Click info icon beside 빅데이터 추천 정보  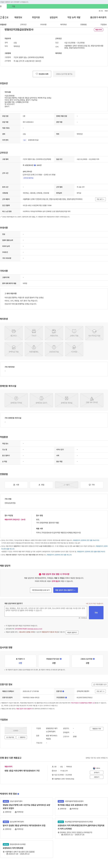point(18,794)
